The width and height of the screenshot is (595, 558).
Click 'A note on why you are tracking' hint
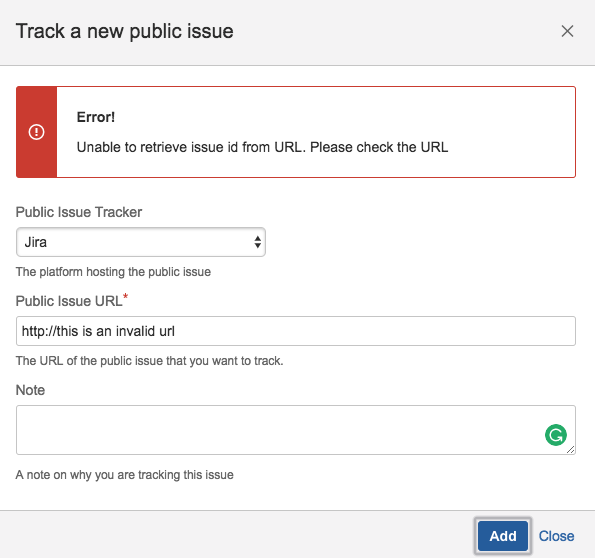[x=124, y=475]
